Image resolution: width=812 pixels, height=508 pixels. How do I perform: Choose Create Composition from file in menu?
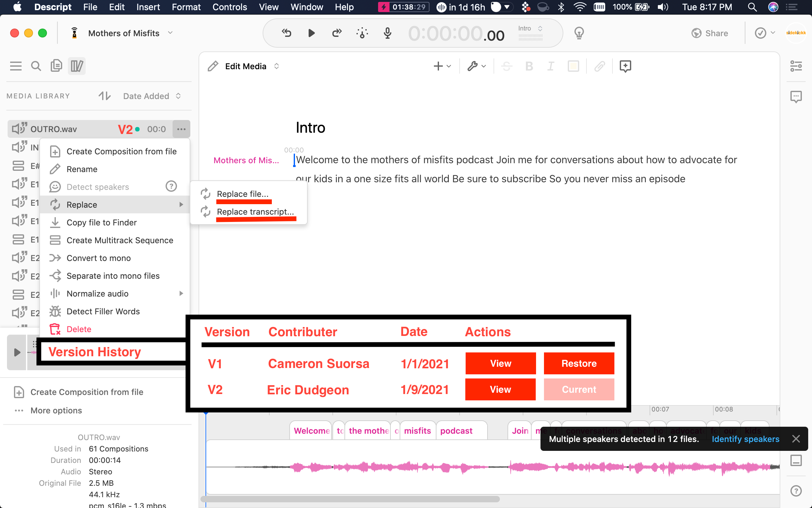[115, 151]
